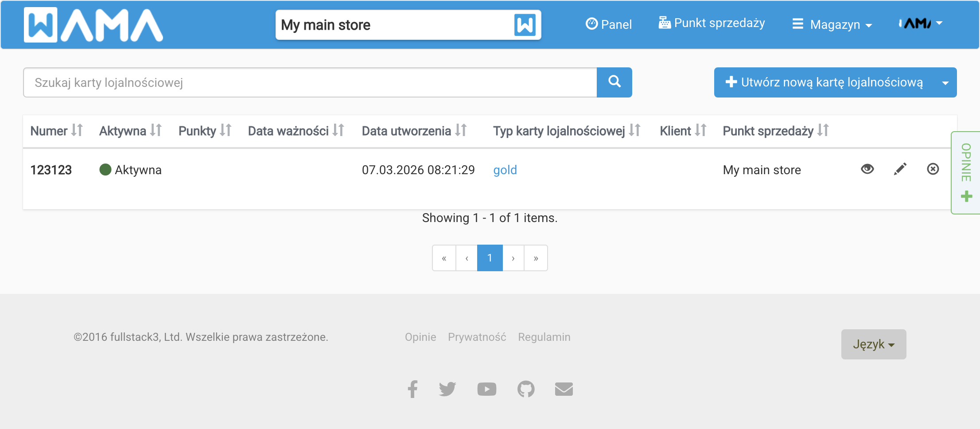Edit card 123123 with pencil icon

tap(900, 169)
